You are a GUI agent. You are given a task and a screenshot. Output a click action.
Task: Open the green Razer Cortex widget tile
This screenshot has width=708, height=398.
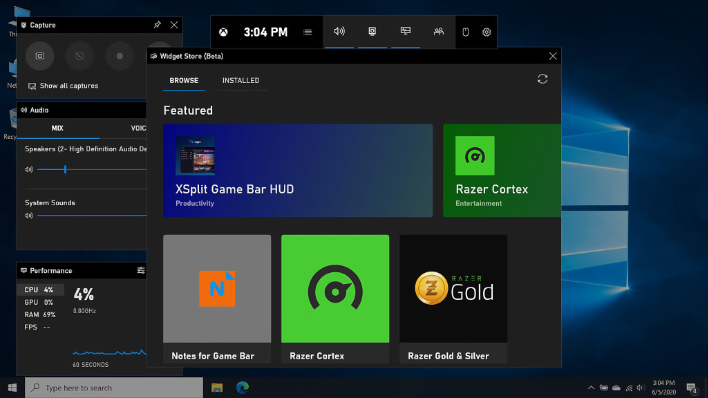pyautogui.click(x=335, y=299)
